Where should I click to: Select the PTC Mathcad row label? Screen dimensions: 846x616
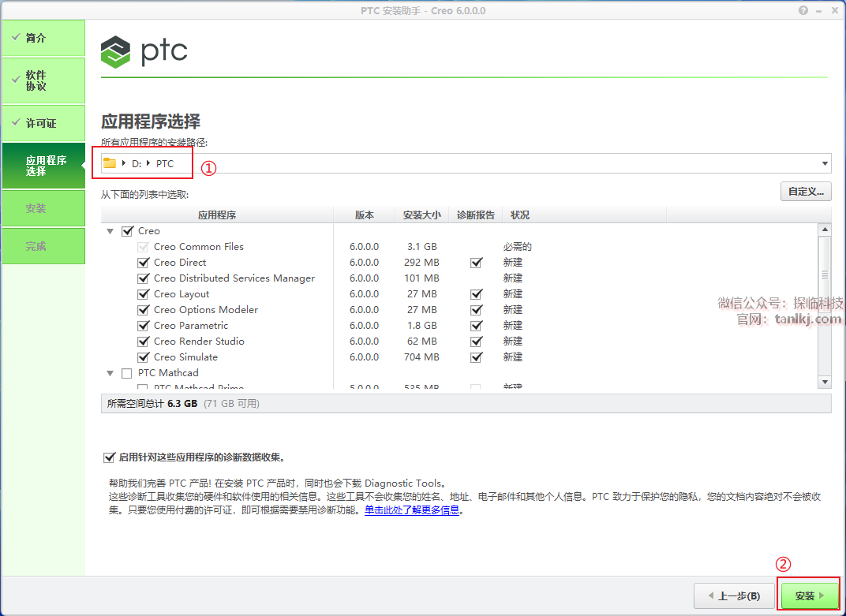coord(168,373)
